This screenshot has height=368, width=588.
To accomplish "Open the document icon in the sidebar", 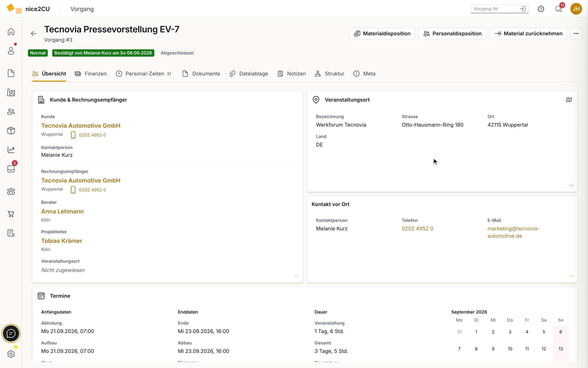I will (11, 73).
